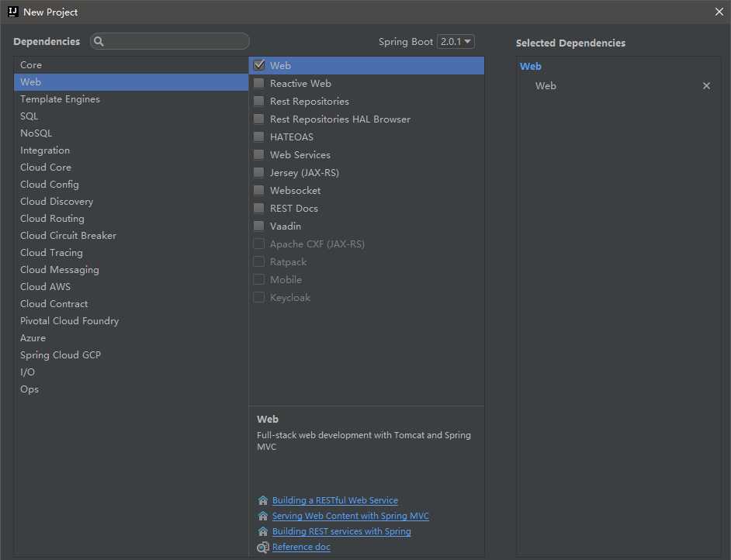The height and width of the screenshot is (560, 731).
Task: Click home icon beside Building a RESTful Web Service
Action: click(x=263, y=500)
